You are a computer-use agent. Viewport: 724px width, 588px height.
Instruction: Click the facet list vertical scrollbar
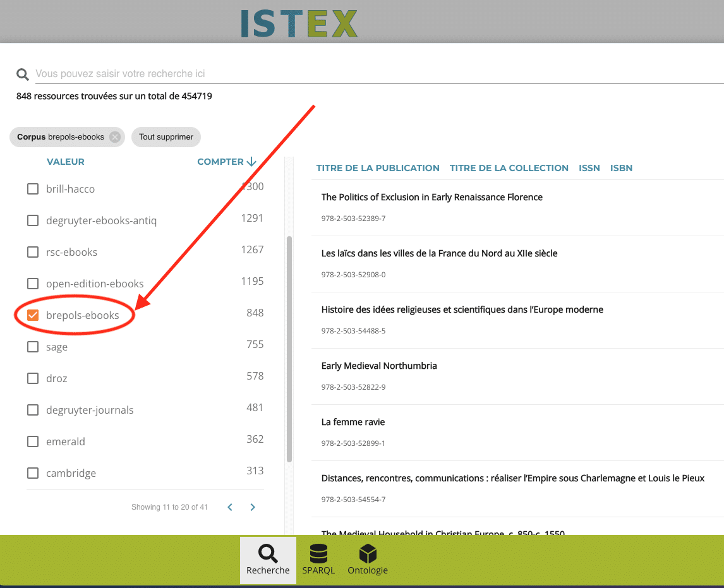click(x=289, y=349)
